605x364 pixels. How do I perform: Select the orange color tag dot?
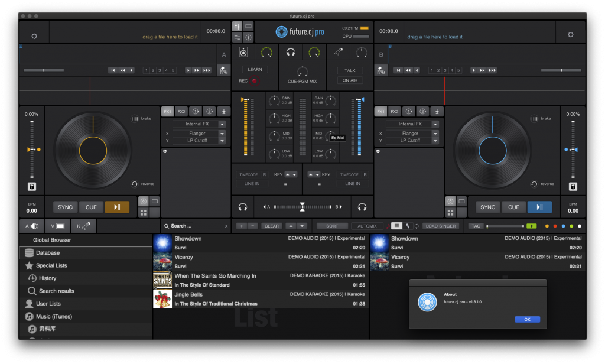pyautogui.click(x=547, y=226)
